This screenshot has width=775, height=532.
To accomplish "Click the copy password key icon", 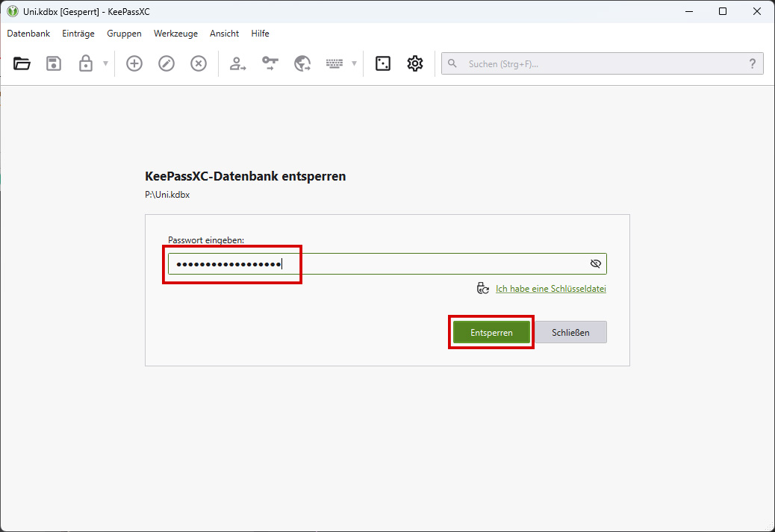I will pyautogui.click(x=270, y=63).
